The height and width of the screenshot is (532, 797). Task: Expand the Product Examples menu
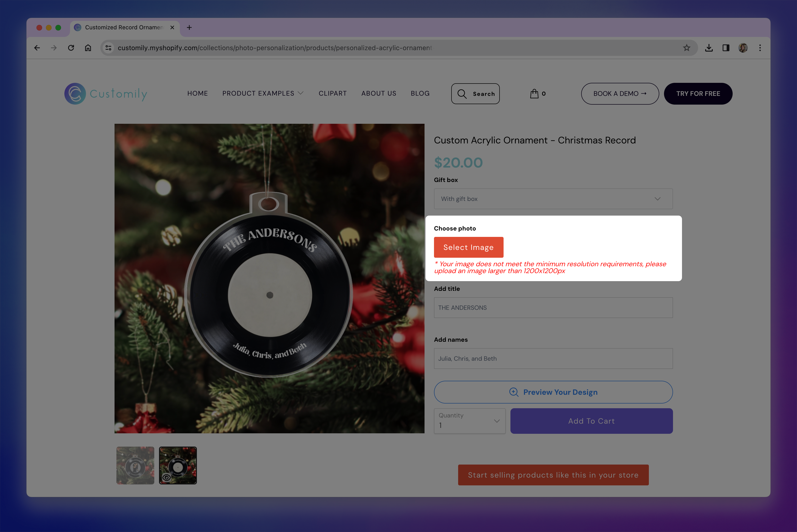263,93
